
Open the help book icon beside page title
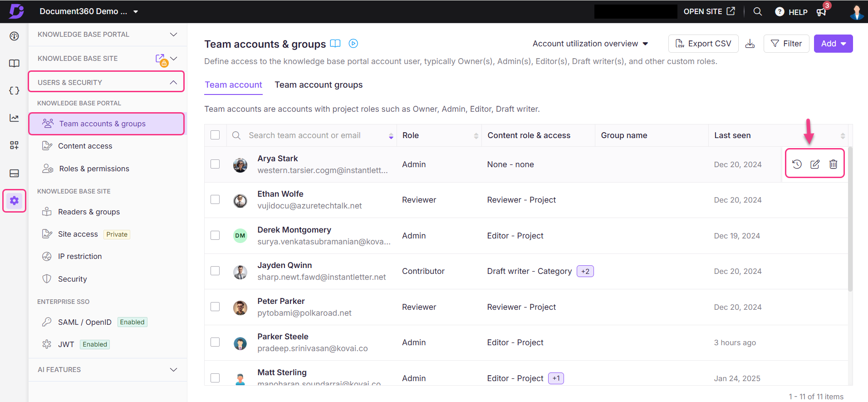pyautogui.click(x=335, y=44)
